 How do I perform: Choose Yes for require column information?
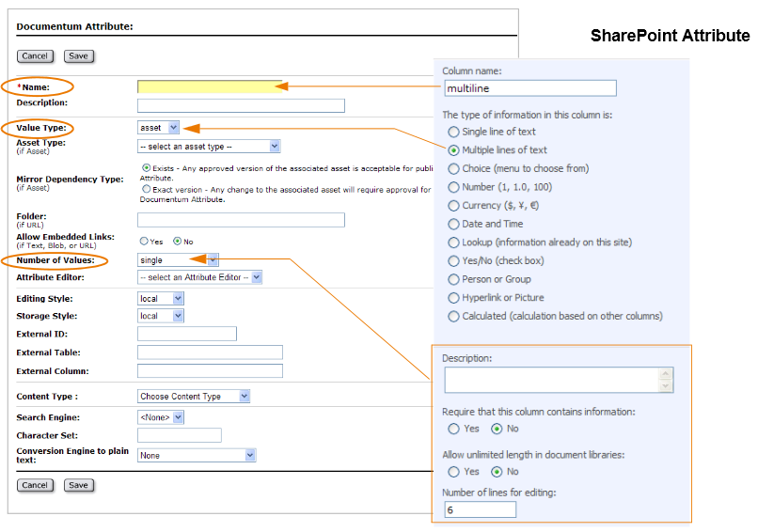point(453,429)
